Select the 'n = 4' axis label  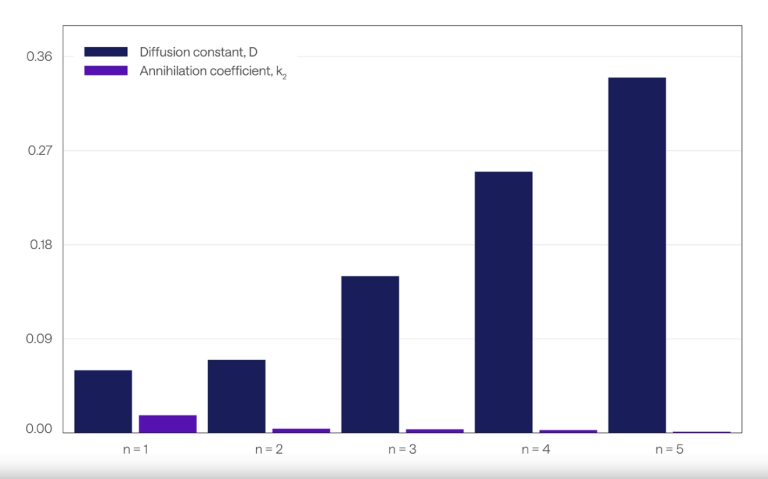pyautogui.click(x=536, y=449)
